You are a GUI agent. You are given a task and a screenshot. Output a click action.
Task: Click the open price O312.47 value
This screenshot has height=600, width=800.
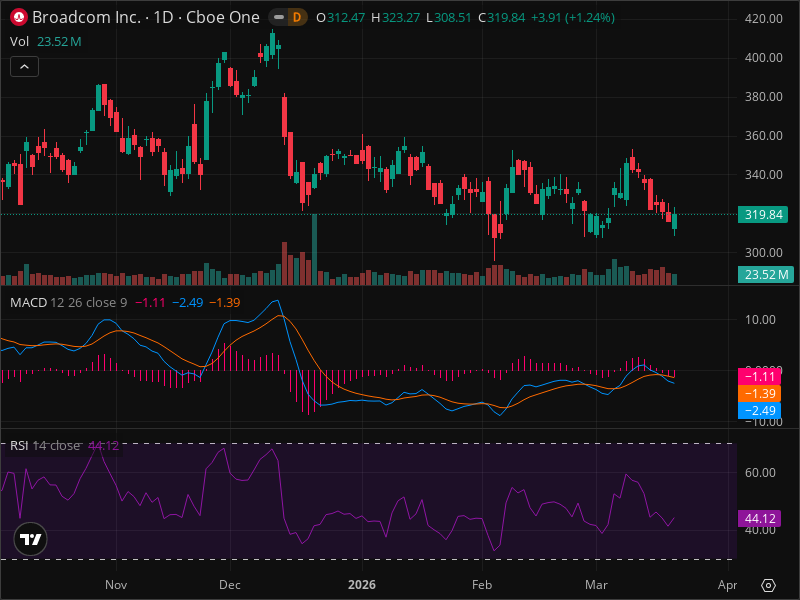(x=340, y=18)
